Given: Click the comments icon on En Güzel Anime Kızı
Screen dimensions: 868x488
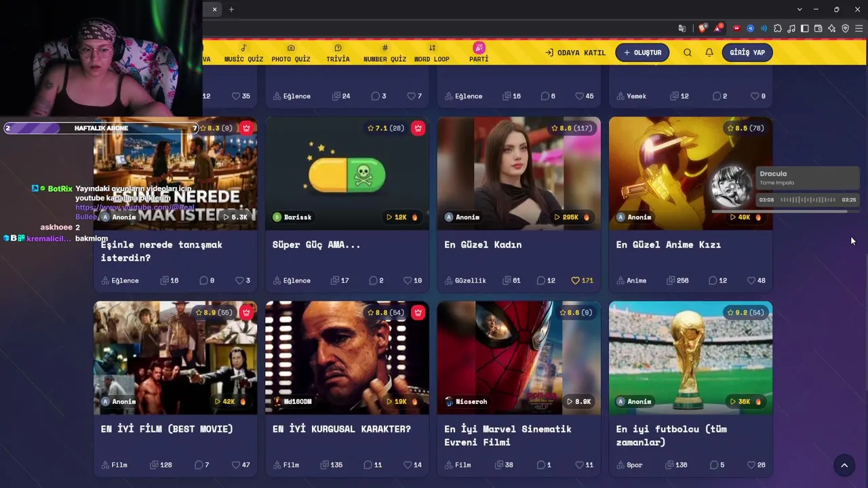Looking at the screenshot, I should click(x=712, y=281).
